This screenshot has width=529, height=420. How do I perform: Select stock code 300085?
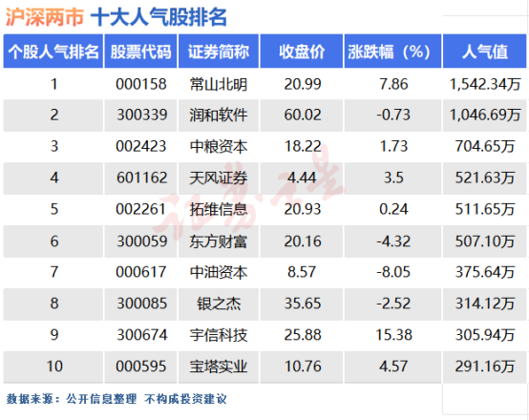[x=141, y=304]
